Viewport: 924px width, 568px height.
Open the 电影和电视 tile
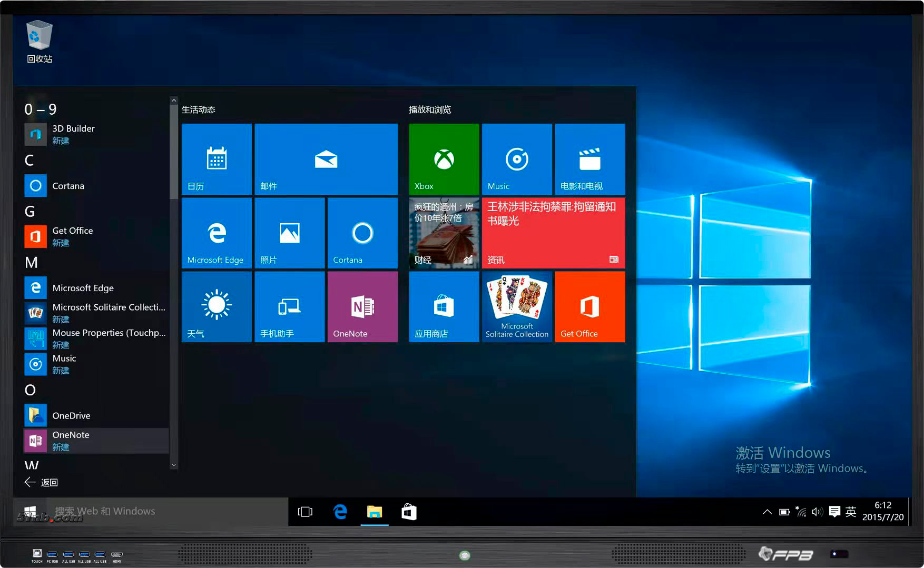(x=590, y=159)
